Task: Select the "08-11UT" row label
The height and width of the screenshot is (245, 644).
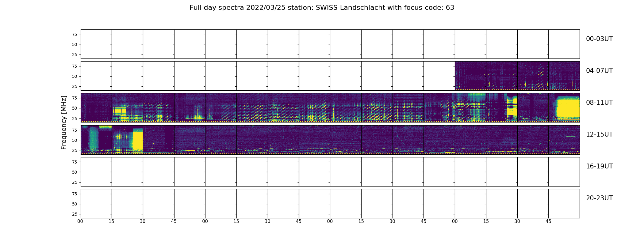Action: click(x=599, y=103)
